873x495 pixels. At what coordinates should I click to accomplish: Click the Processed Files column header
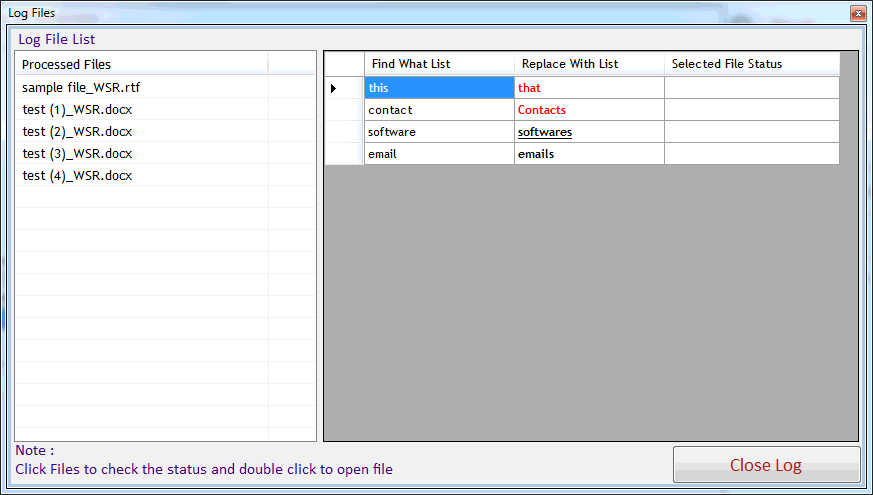click(142, 64)
